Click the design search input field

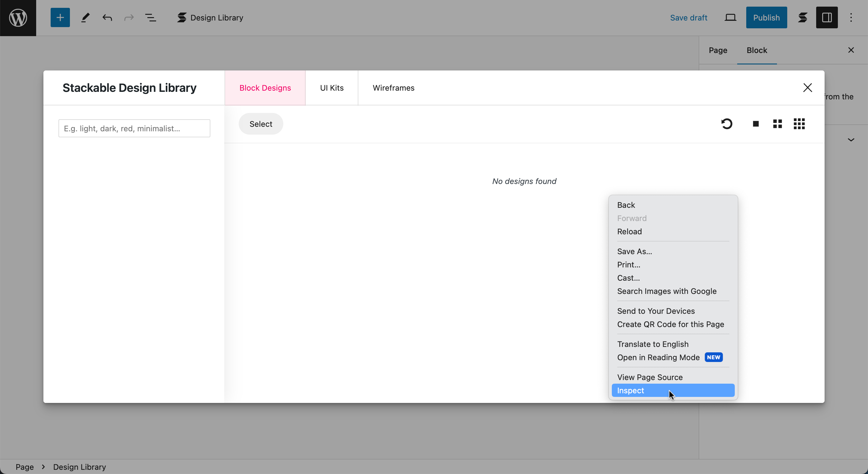tap(134, 128)
